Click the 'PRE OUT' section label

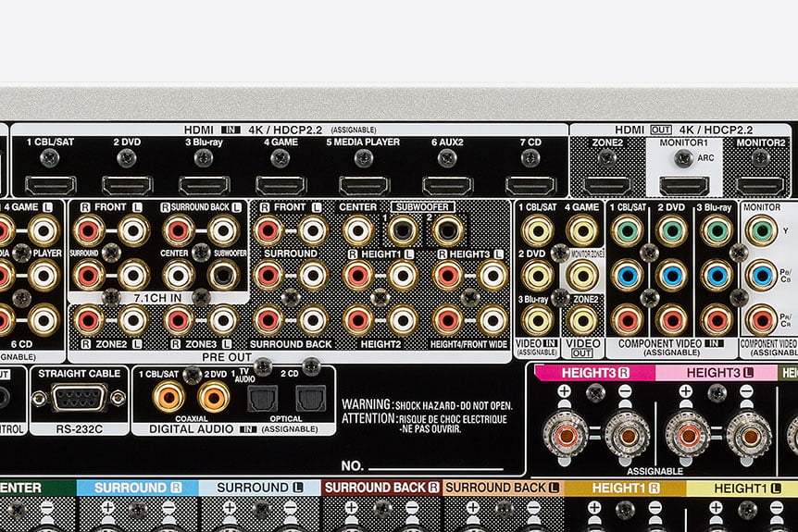tap(227, 357)
